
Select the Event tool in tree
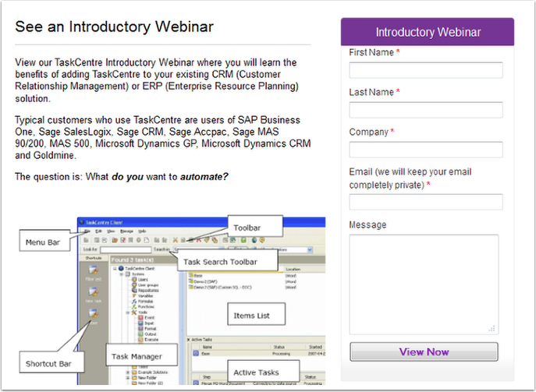141,318
